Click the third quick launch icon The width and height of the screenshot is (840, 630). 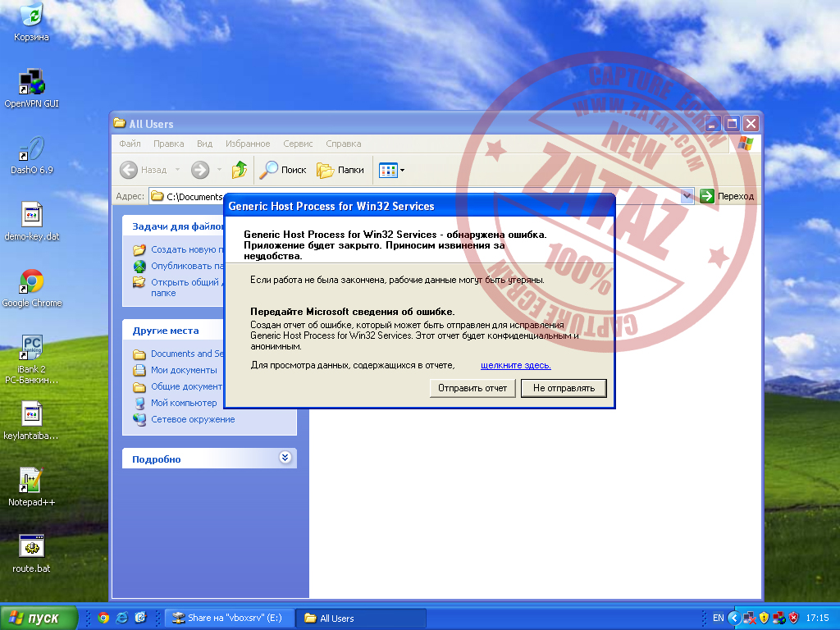140,619
